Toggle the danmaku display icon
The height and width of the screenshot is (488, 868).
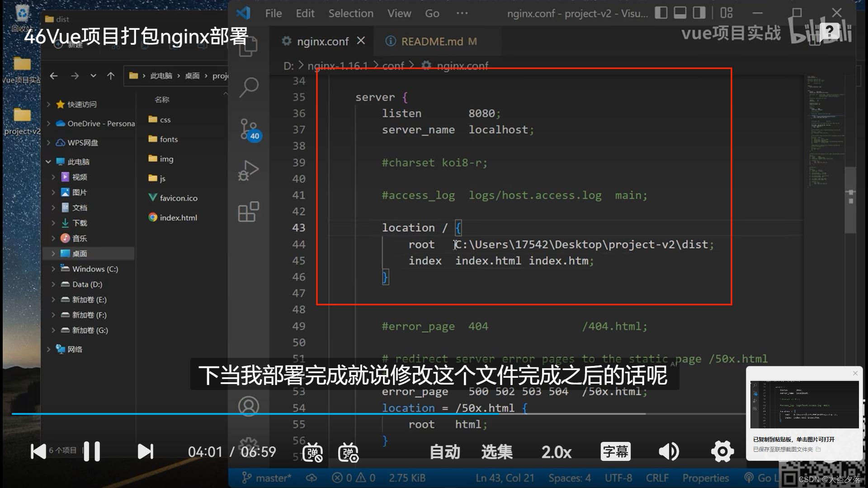pyautogui.click(x=312, y=452)
